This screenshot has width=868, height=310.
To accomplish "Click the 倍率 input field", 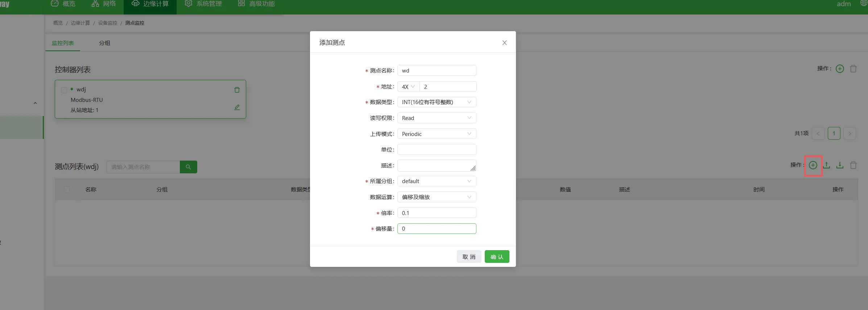I will click(437, 213).
